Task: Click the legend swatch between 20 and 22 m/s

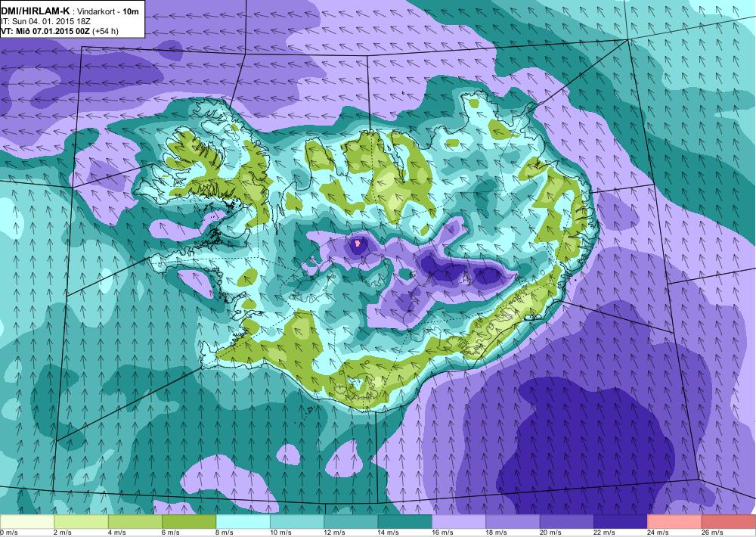Action: point(567,522)
